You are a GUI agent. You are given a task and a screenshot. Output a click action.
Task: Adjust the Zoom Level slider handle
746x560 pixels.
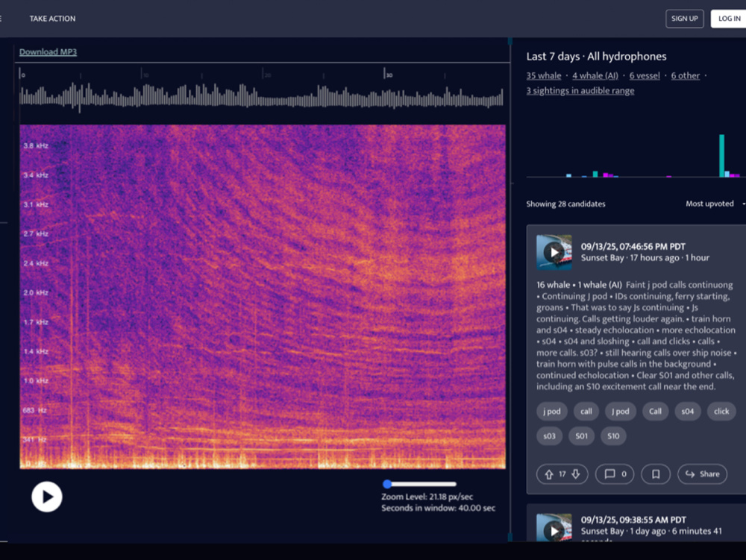387,484
